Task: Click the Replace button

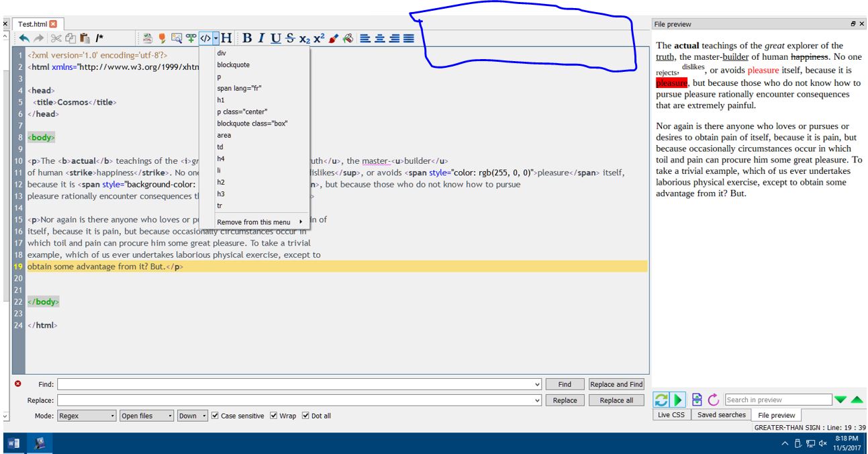Action: coord(565,400)
